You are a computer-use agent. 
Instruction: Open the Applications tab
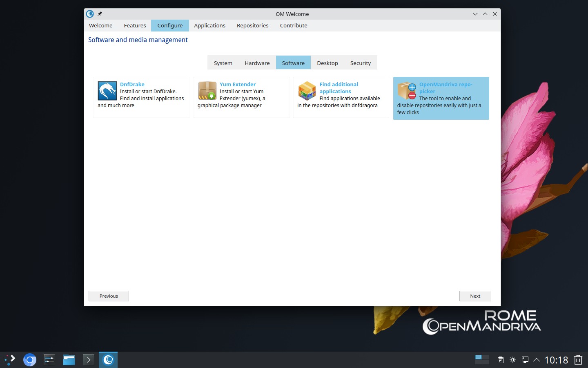(209, 25)
